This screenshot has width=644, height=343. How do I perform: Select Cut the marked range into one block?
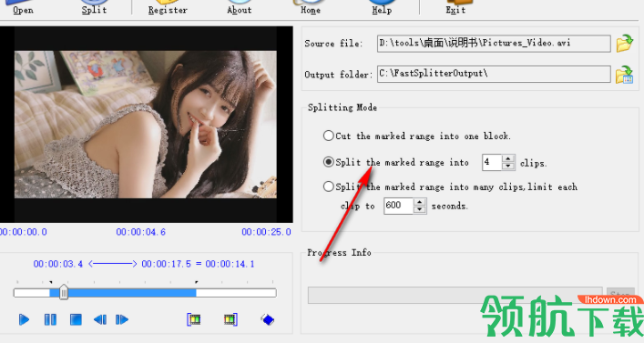[x=416, y=136]
